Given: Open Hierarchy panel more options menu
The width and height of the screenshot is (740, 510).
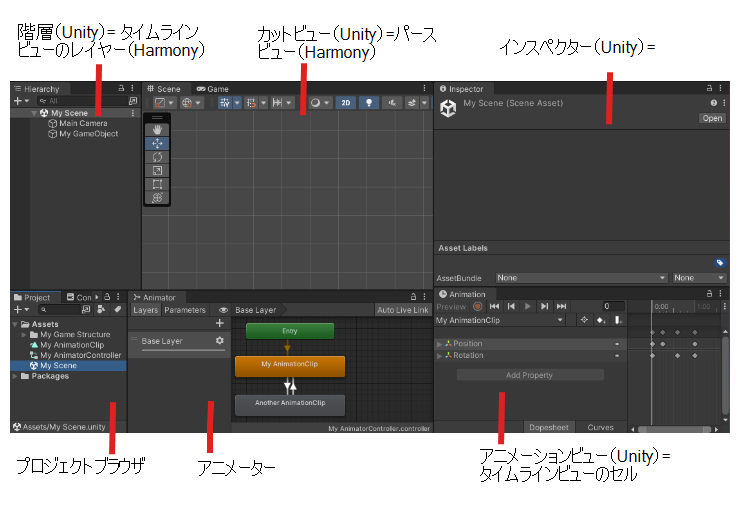Looking at the screenshot, I should point(133,88).
